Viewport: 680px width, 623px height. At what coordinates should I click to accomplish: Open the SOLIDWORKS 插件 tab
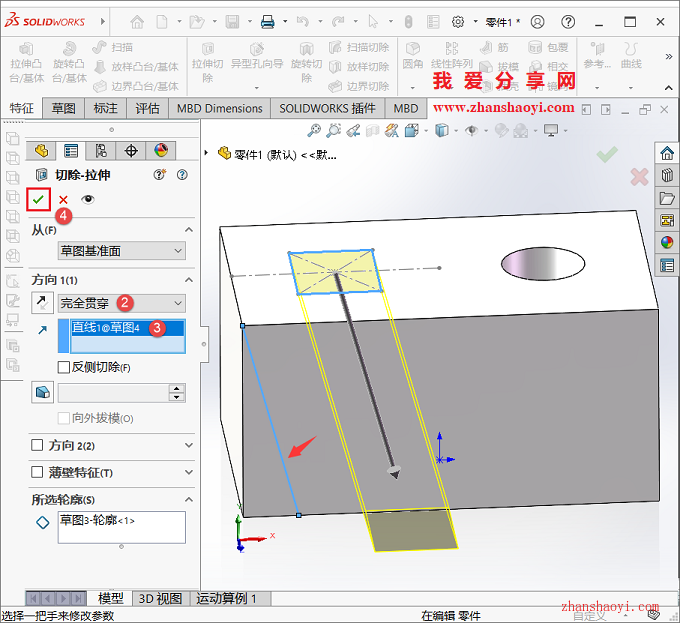click(327, 108)
